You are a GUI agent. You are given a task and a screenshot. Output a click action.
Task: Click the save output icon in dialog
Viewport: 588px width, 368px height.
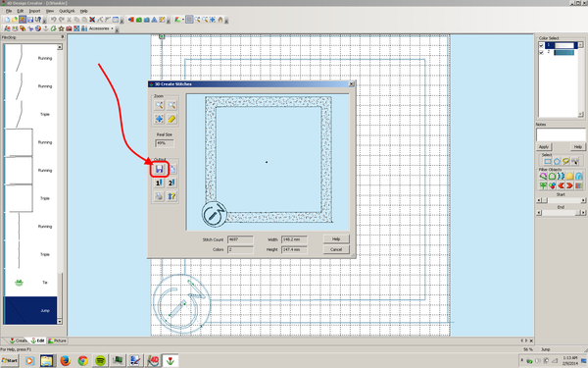pyautogui.click(x=160, y=169)
